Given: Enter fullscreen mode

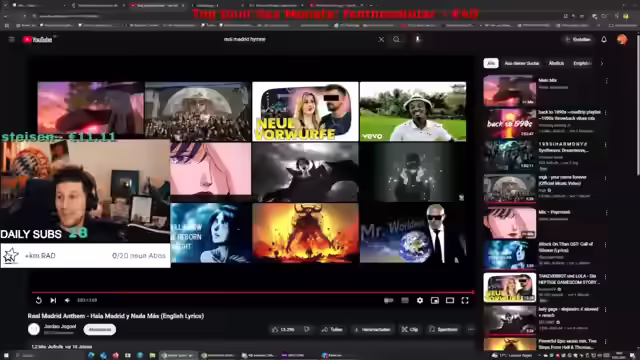Looking at the screenshot, I should click(465, 300).
